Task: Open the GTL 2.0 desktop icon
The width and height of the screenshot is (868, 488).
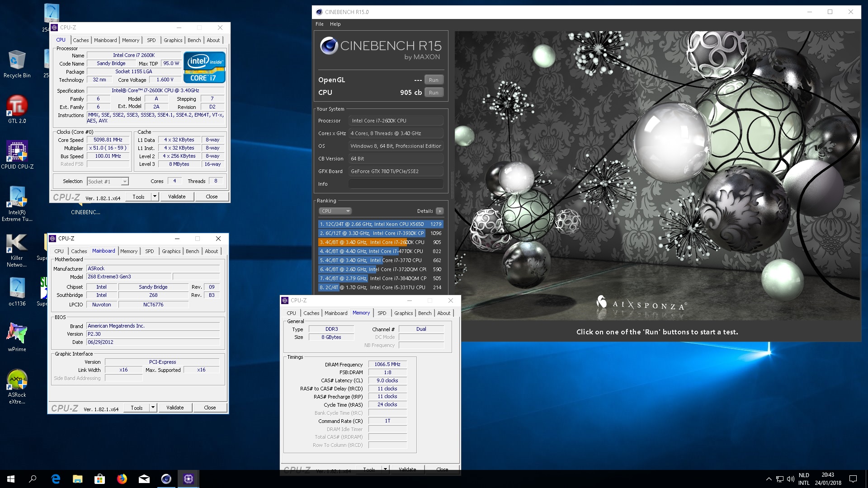Action: coord(17,109)
